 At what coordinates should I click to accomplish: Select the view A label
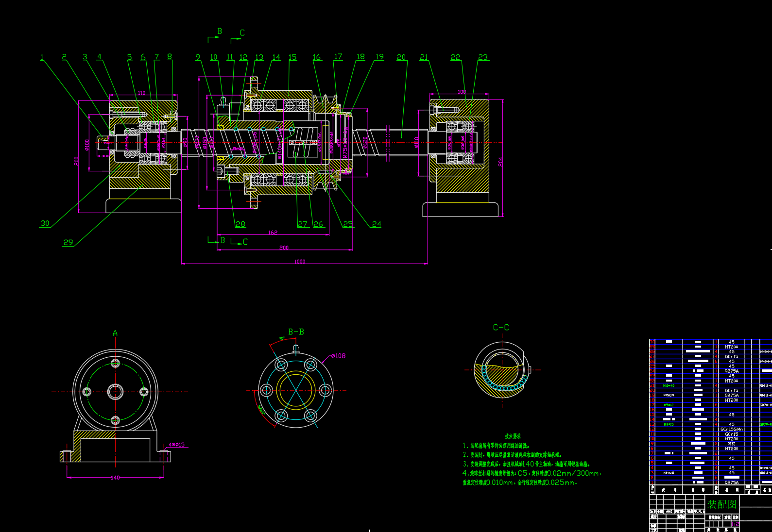(115, 333)
